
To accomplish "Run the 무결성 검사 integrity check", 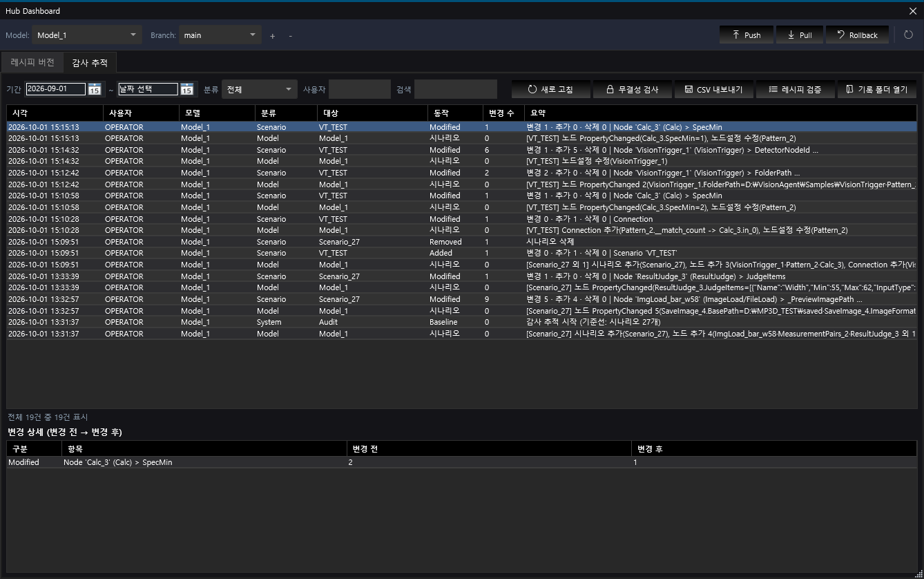I will [632, 89].
